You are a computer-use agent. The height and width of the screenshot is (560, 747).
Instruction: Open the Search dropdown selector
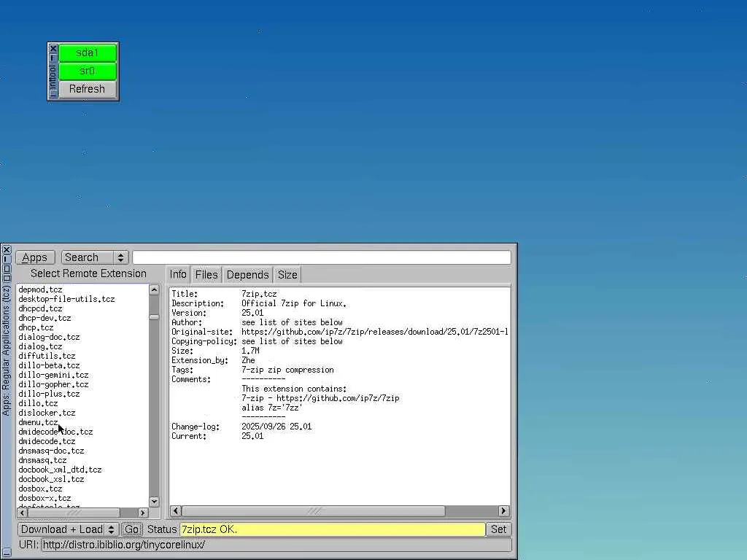coord(95,257)
